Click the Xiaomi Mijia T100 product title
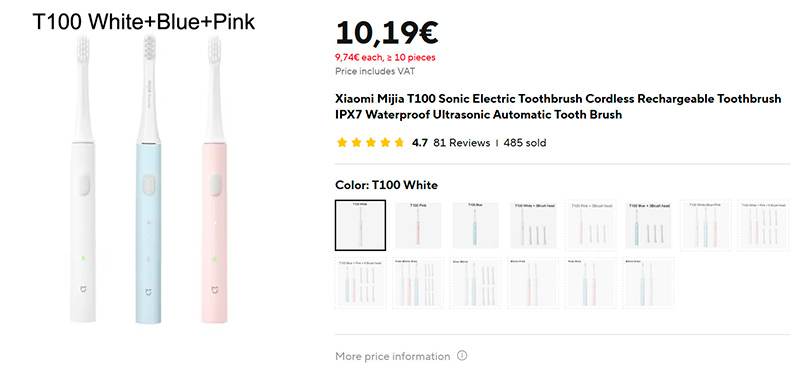 (558, 107)
